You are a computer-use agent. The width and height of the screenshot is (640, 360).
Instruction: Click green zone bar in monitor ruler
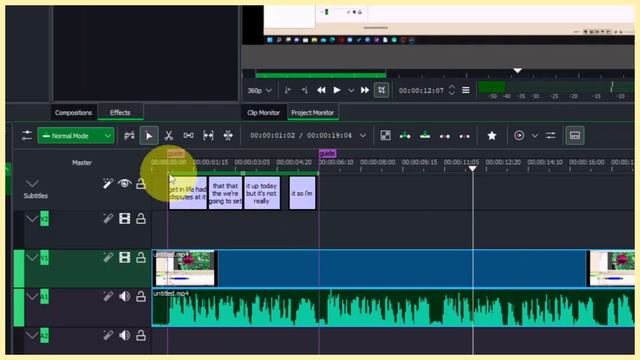[320, 75]
